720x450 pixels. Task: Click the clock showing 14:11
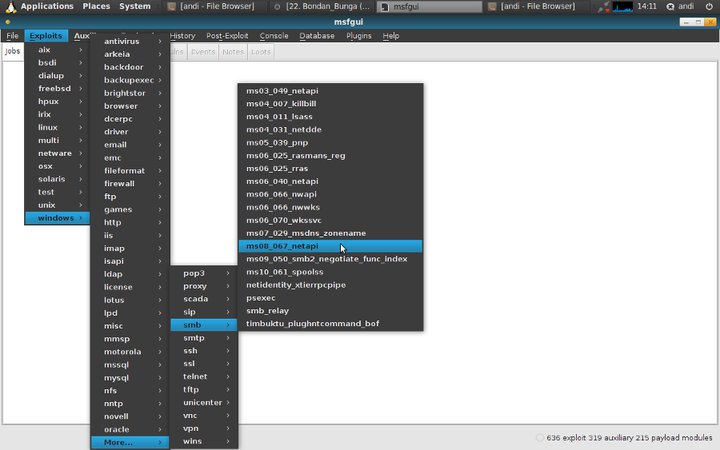coord(646,7)
